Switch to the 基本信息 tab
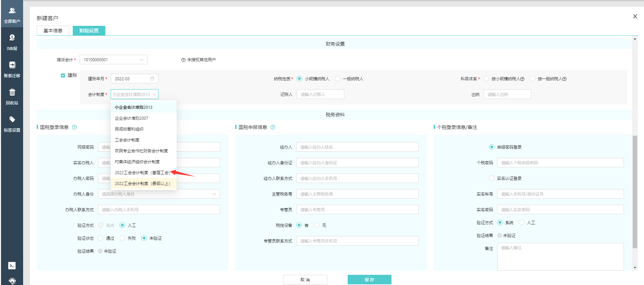The image size is (644, 285). (x=53, y=31)
